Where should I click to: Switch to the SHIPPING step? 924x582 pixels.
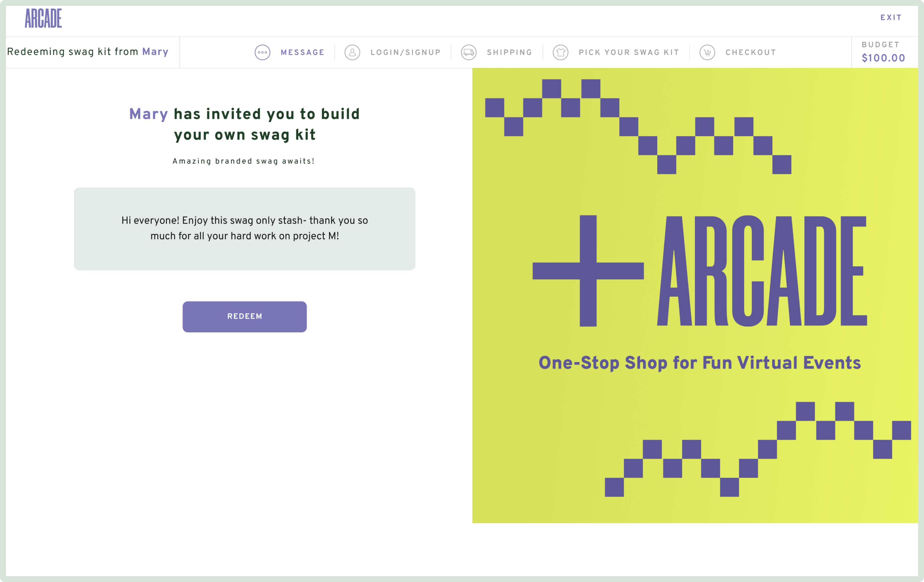[509, 53]
